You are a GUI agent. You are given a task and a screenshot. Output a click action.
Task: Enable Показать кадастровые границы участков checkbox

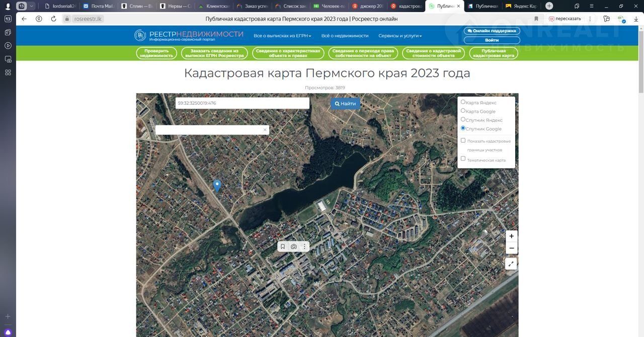point(463,140)
